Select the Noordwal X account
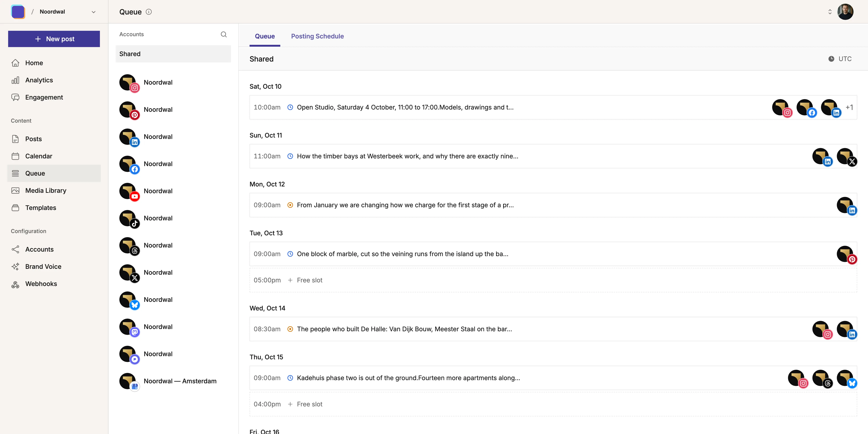Image resolution: width=868 pixels, height=434 pixels. coord(173,272)
